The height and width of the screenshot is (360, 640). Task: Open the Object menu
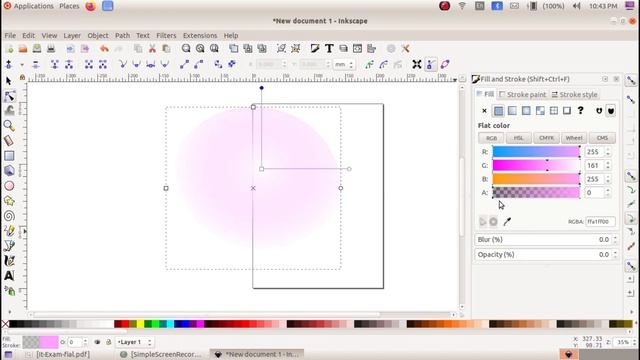[98, 36]
